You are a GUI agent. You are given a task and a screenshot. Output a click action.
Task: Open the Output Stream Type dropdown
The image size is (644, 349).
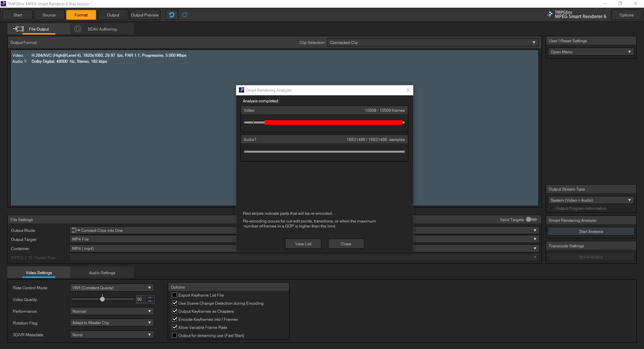point(591,200)
